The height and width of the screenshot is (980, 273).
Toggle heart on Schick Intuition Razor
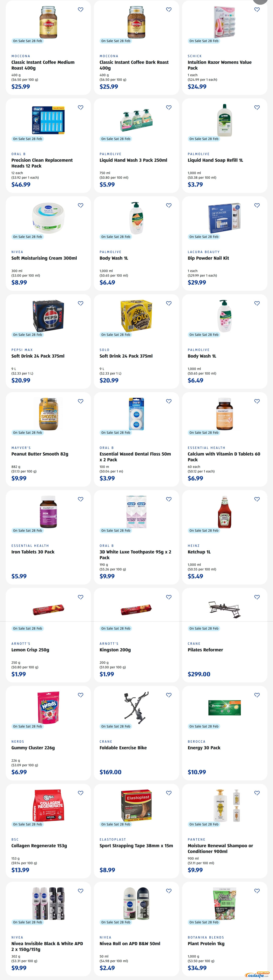click(257, 9)
